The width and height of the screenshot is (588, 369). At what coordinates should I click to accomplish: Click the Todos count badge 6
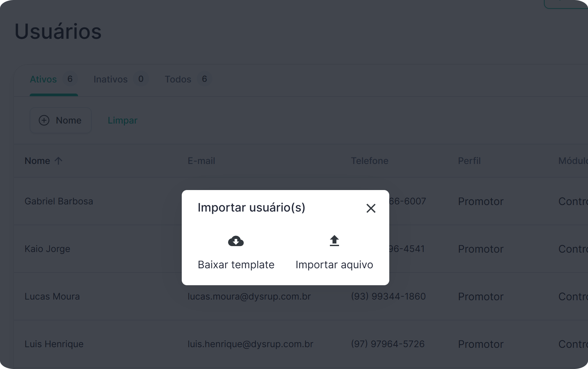tap(205, 79)
